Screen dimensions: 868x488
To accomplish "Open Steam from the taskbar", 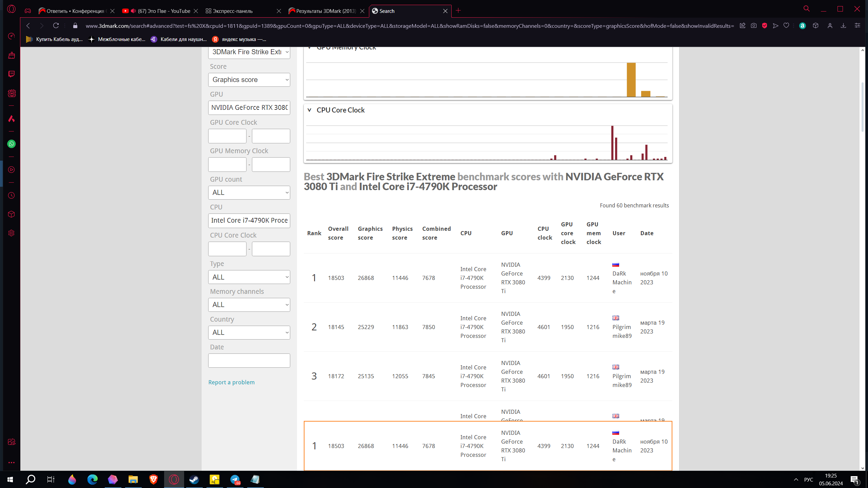I will coord(194,479).
